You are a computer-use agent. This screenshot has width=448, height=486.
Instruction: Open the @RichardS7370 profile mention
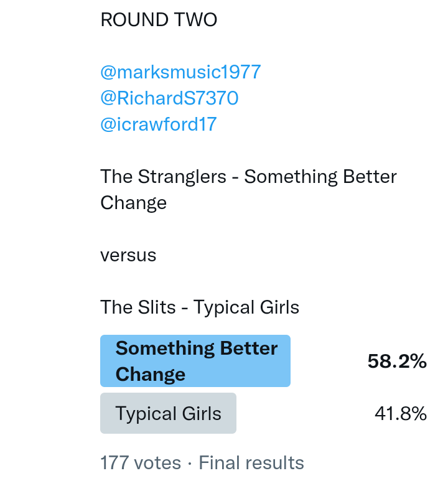point(169,98)
